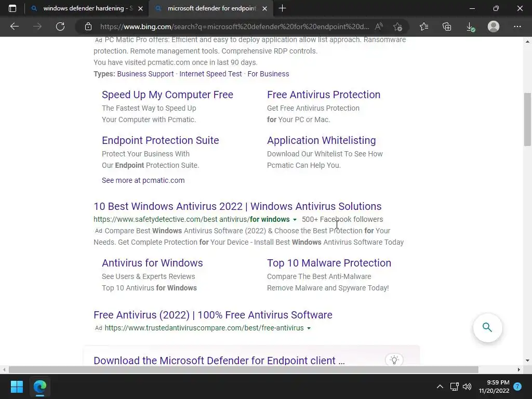Go back to previous page
532x399 pixels.
(x=14, y=26)
